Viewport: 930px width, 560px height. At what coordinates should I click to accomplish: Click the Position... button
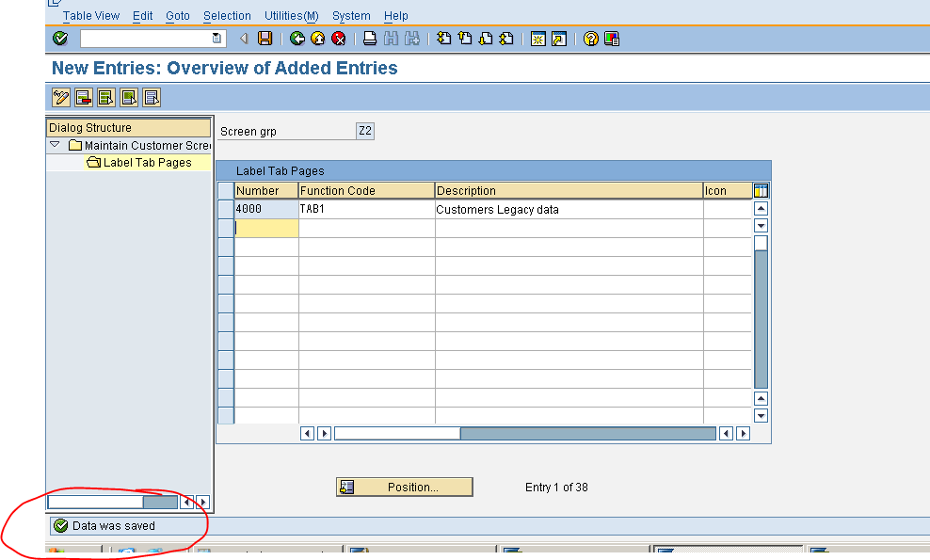[x=404, y=487]
